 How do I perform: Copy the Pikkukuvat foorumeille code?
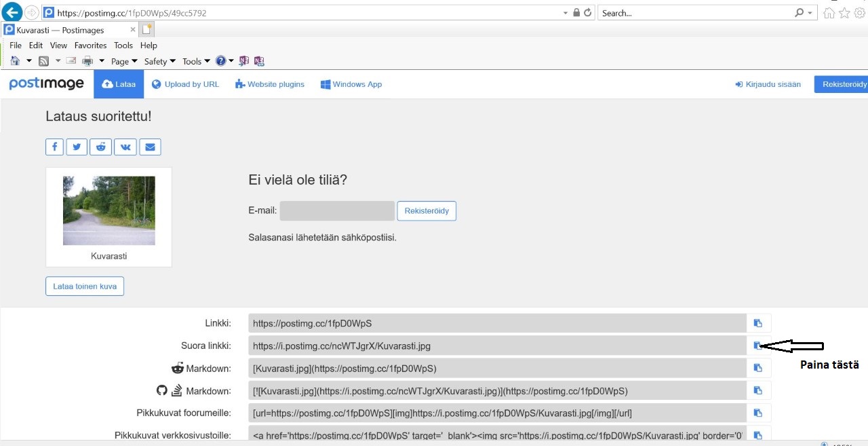click(758, 413)
